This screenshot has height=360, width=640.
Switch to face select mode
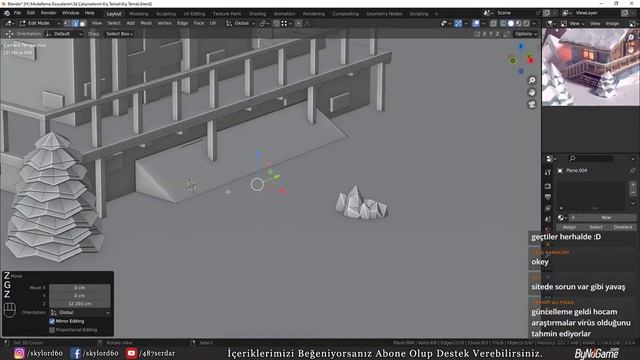pyautogui.click(x=82, y=23)
